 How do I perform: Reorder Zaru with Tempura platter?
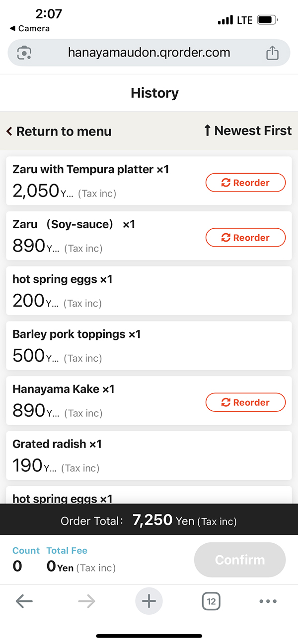point(245,183)
